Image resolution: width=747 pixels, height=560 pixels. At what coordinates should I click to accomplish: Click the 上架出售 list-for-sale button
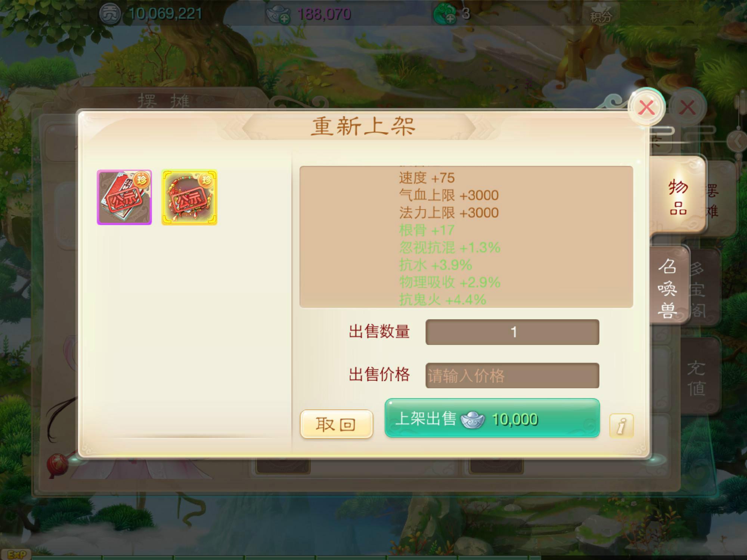(492, 418)
